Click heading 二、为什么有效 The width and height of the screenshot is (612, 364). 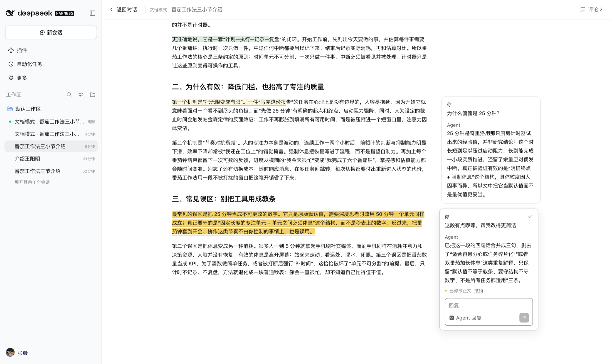click(248, 87)
